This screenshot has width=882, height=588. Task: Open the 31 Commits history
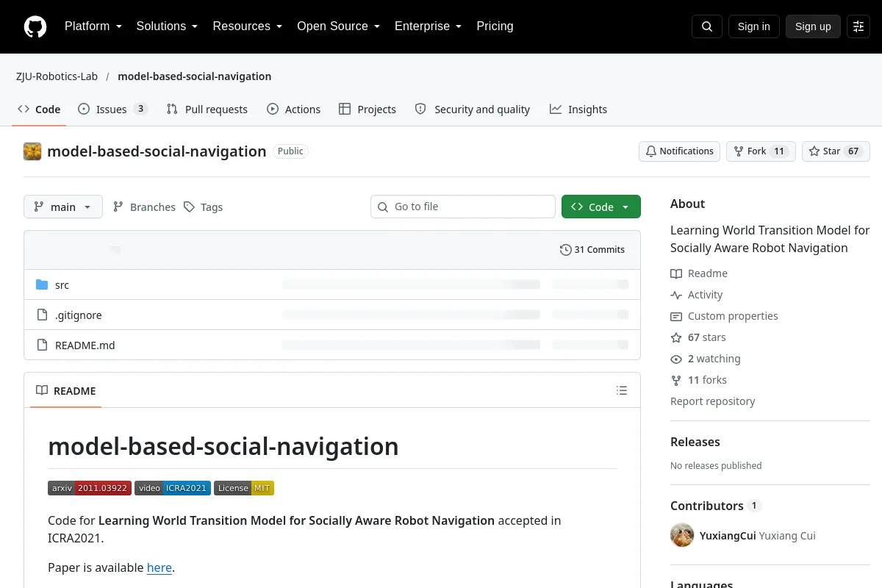coord(592,250)
